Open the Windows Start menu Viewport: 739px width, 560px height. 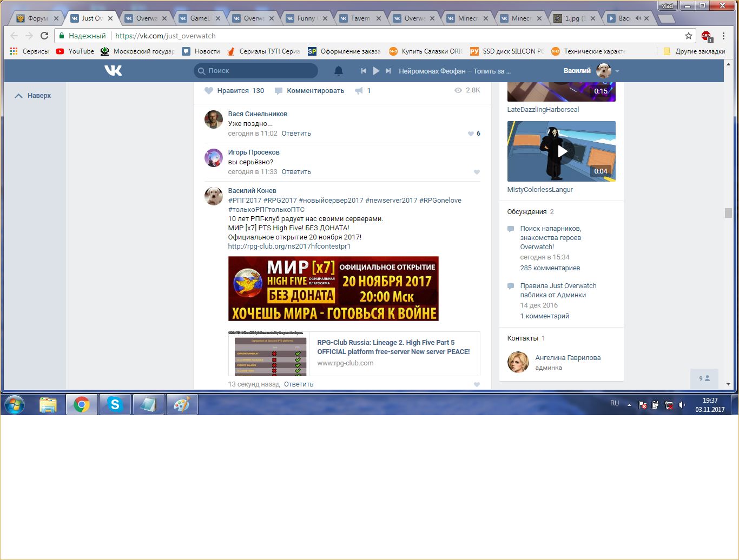(15, 404)
